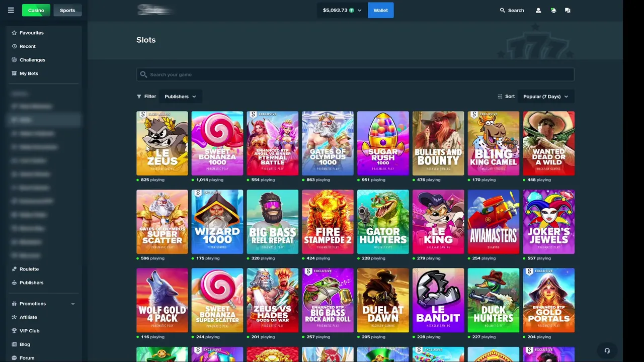Open the Duck Hunters game
This screenshot has height=362, width=644.
(x=494, y=300)
